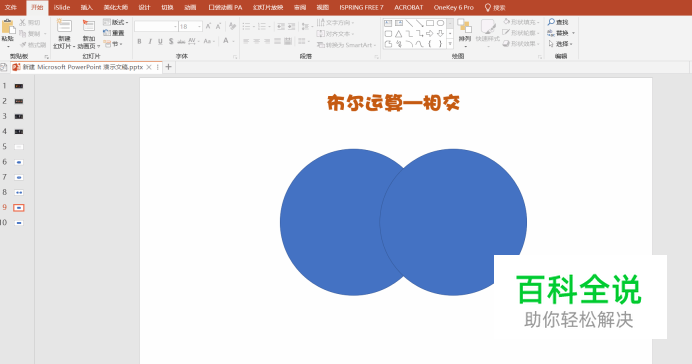
Task: Open Shape Effects (形状效果) dropdown
Action: [522, 44]
